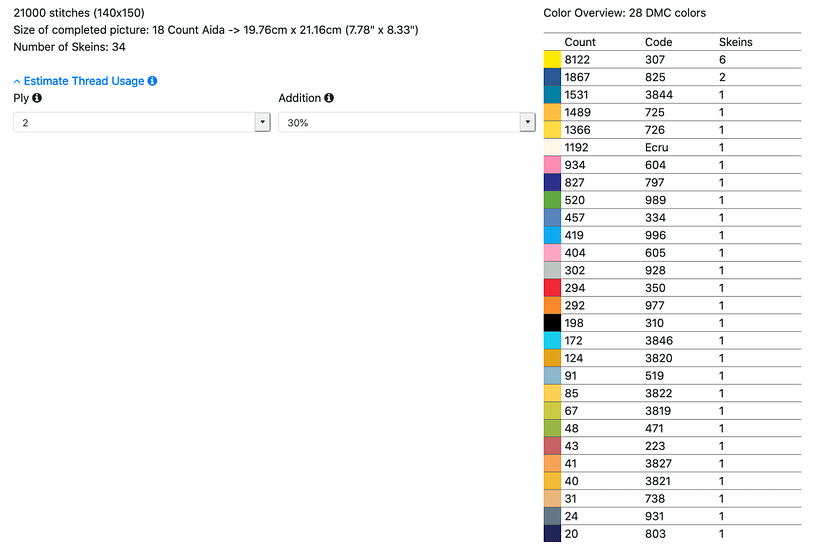Select the red swatch for code 350

click(x=552, y=288)
